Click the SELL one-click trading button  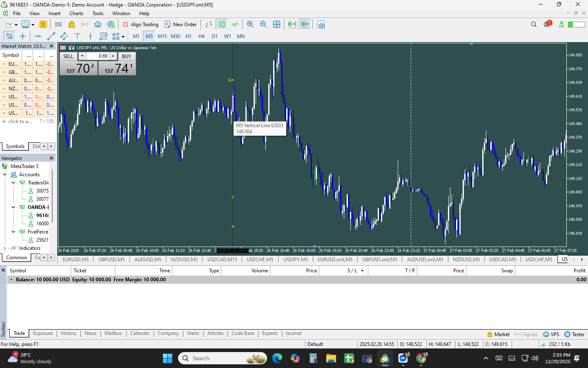point(68,56)
